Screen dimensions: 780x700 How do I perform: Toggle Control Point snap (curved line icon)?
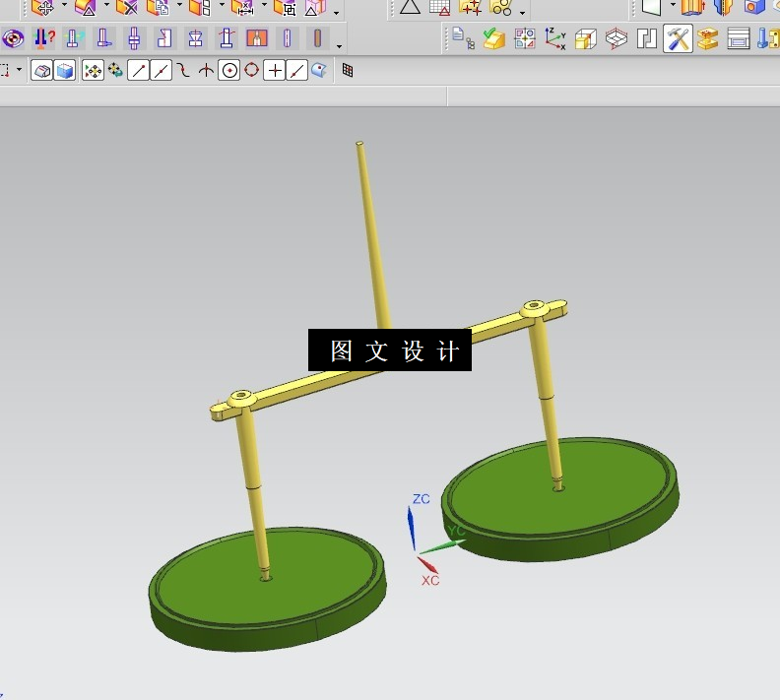coord(183,71)
